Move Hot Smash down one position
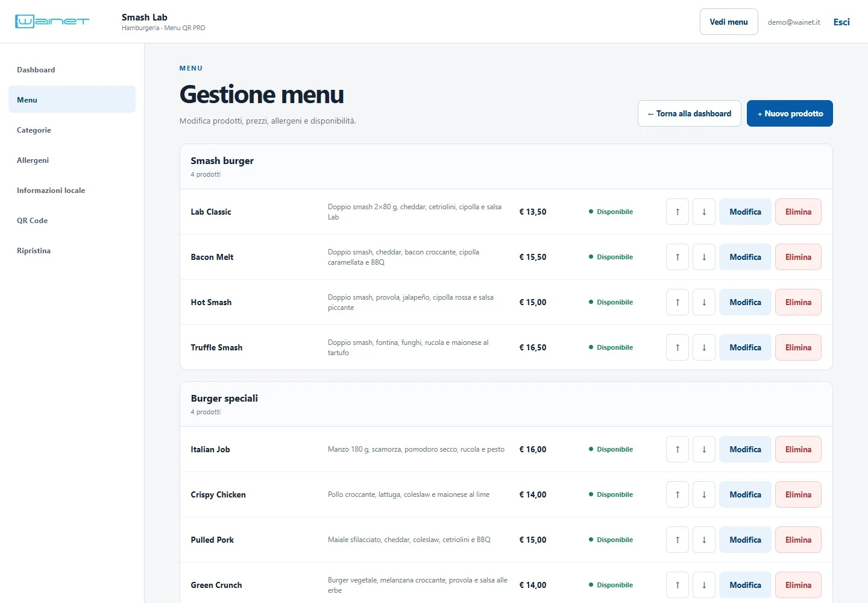The width and height of the screenshot is (868, 603). point(704,302)
